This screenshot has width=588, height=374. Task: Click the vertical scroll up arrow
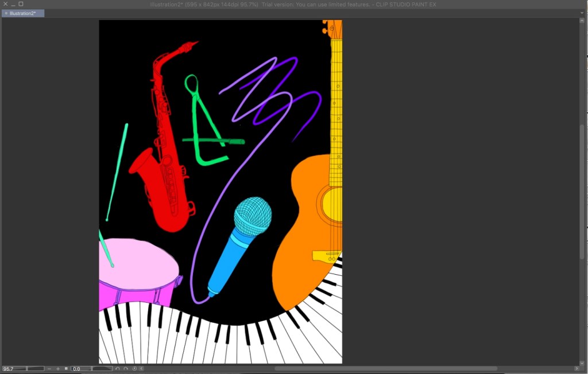pyautogui.click(x=581, y=22)
